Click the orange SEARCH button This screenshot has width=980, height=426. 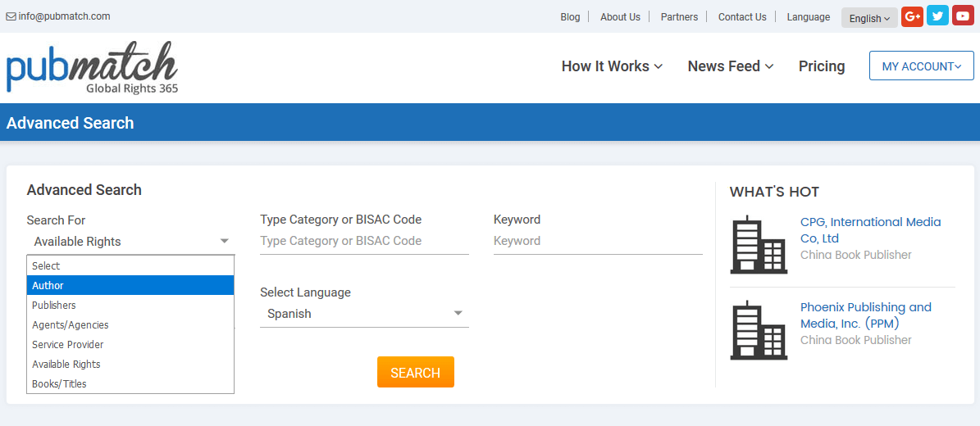[416, 372]
